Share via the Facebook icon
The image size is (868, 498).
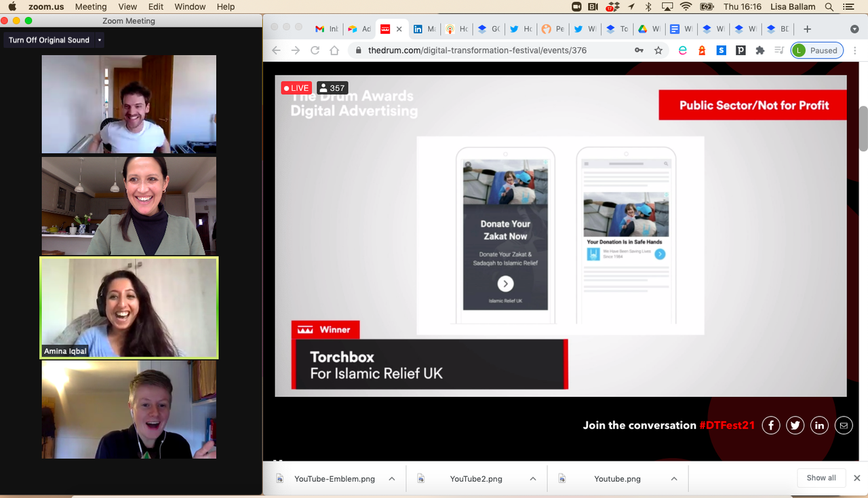point(771,425)
